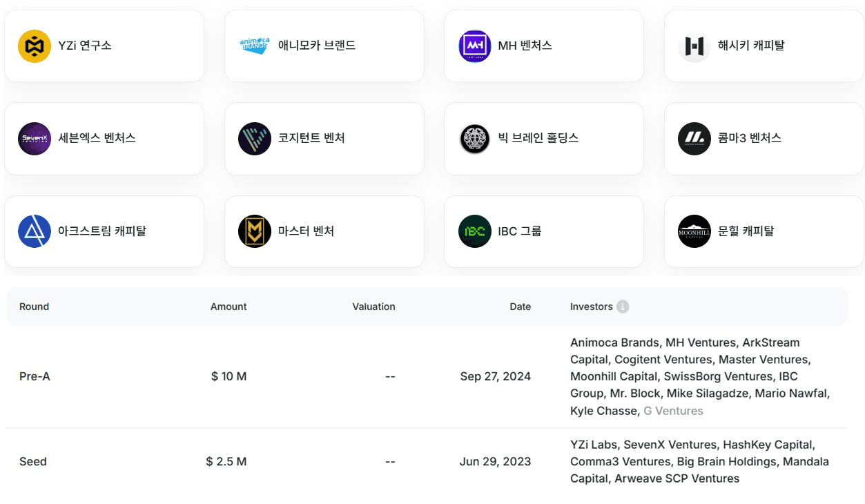Image resolution: width=865 pixels, height=504 pixels.
Task: Click the grayed G Ventures investor link
Action: pos(673,411)
